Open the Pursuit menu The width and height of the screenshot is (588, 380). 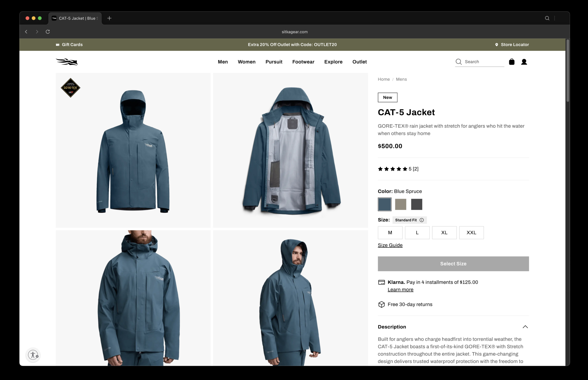pos(274,62)
